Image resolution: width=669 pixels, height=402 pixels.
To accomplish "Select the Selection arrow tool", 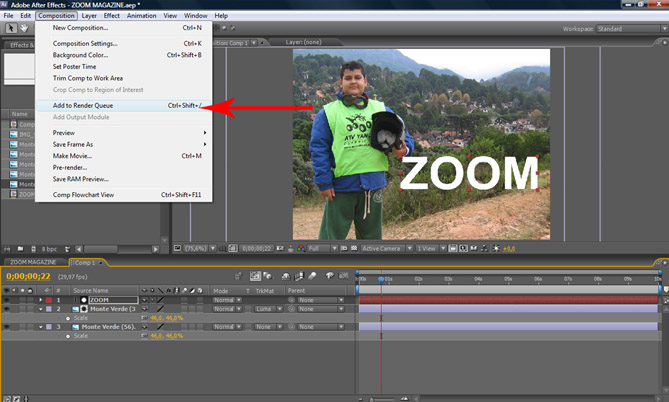I will tap(9, 29).
